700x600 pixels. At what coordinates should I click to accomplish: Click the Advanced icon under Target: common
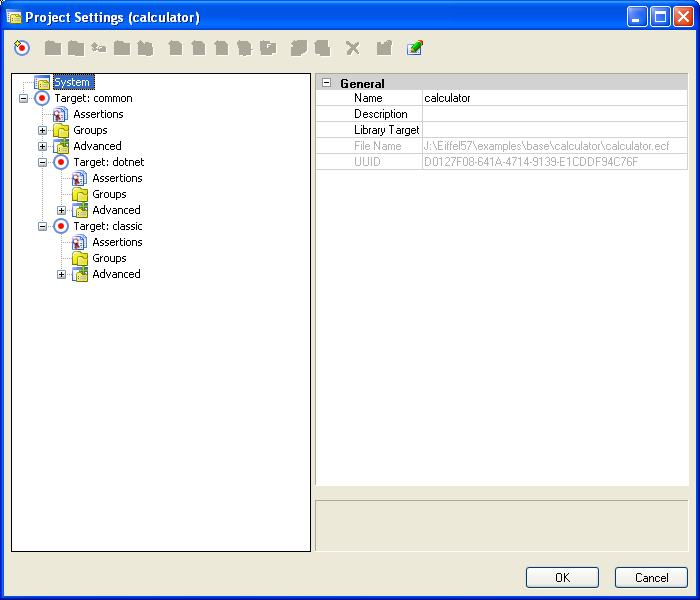point(61,146)
